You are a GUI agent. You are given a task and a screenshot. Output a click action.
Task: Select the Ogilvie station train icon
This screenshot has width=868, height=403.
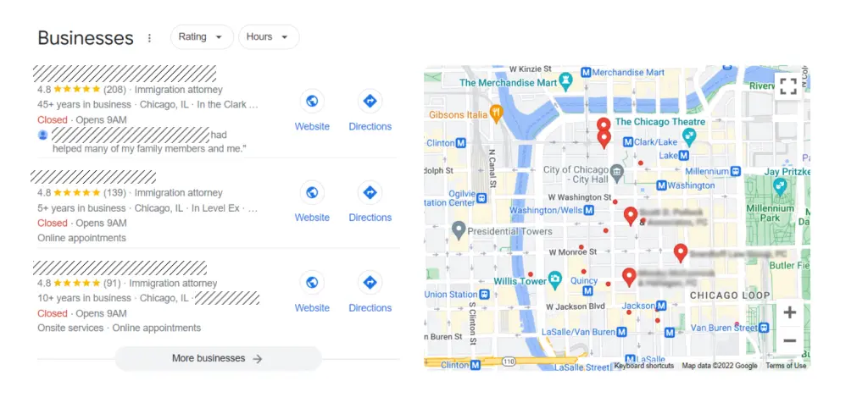pyautogui.click(x=482, y=197)
